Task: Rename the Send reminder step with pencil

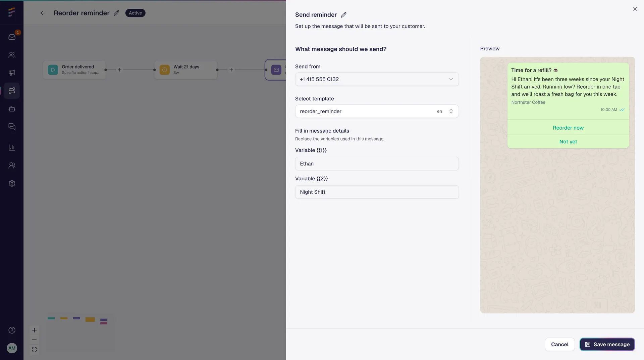Action: pos(344,15)
